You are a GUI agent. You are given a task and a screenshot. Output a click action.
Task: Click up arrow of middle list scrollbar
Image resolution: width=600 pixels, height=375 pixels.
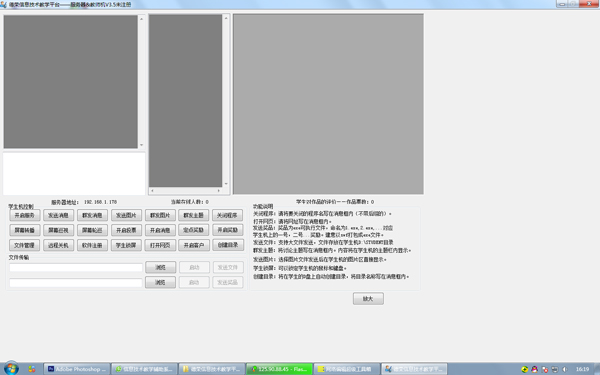tap(226, 18)
